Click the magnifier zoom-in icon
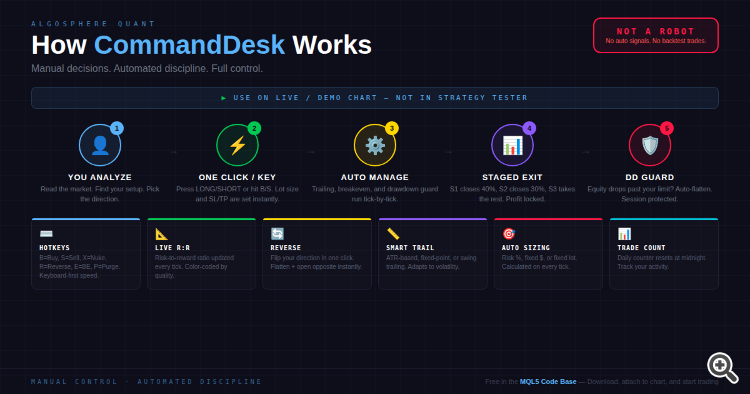Image resolution: width=750 pixels, height=394 pixels. 722,367
